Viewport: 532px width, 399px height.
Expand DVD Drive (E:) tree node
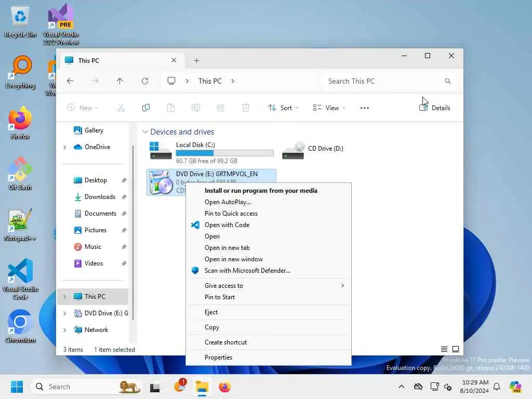pyautogui.click(x=65, y=313)
